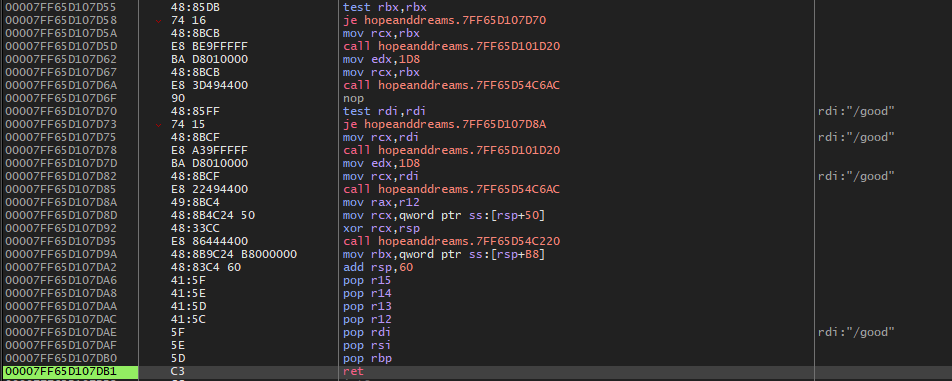Click opcode byte C3 on ret row
952x381 pixels.
(178, 372)
